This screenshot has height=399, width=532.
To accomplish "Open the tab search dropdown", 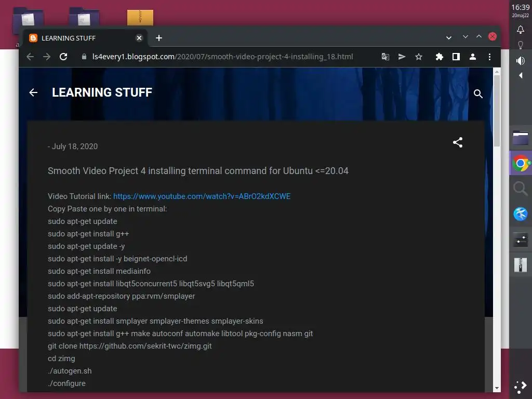I will (x=448, y=37).
